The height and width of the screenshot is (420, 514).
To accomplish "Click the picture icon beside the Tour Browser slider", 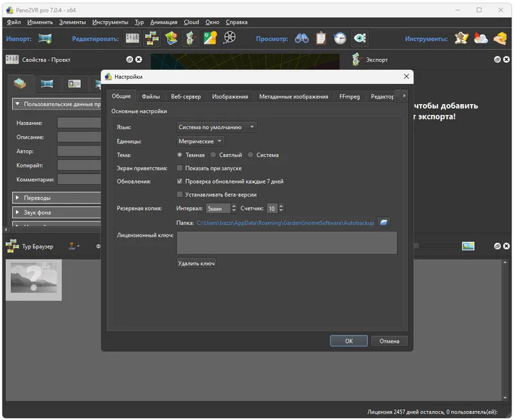I will coord(468,246).
